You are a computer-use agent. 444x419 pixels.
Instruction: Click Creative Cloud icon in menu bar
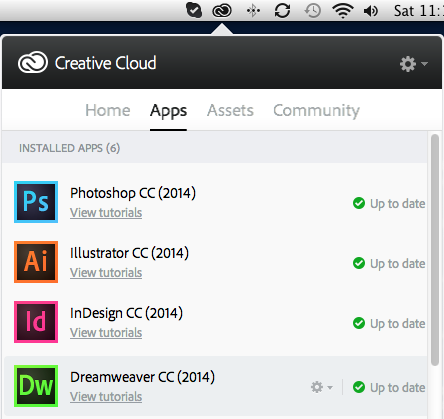pos(222,11)
